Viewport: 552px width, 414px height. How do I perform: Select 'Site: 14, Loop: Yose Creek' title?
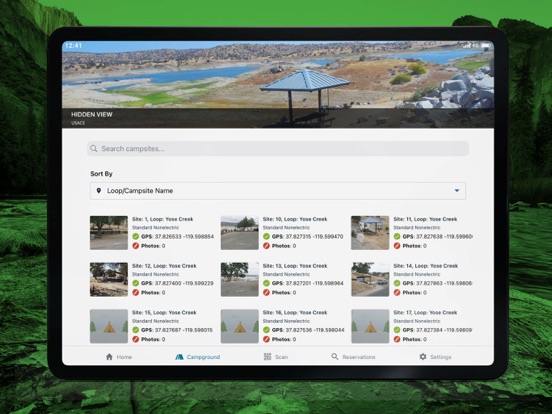click(x=426, y=266)
